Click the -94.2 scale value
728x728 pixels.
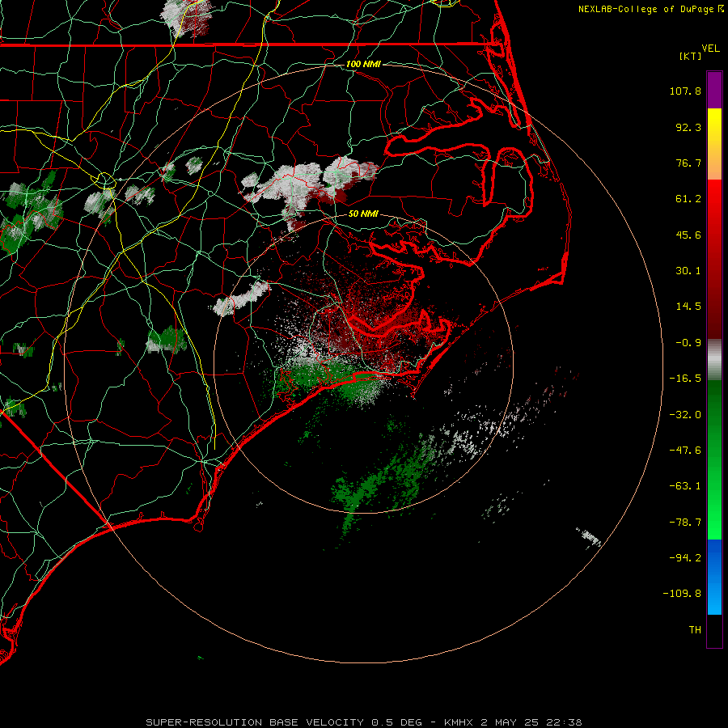click(x=685, y=557)
